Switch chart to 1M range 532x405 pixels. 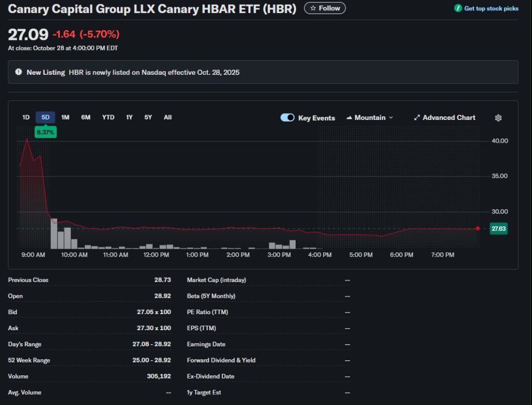(65, 117)
